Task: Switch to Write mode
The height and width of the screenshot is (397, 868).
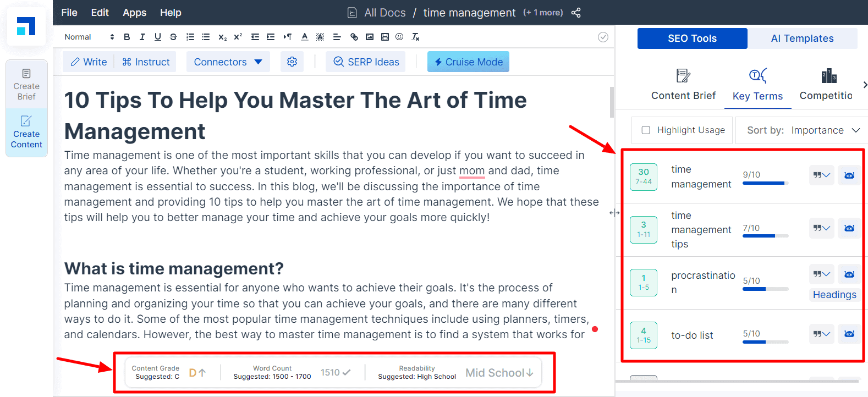Action: pos(89,62)
